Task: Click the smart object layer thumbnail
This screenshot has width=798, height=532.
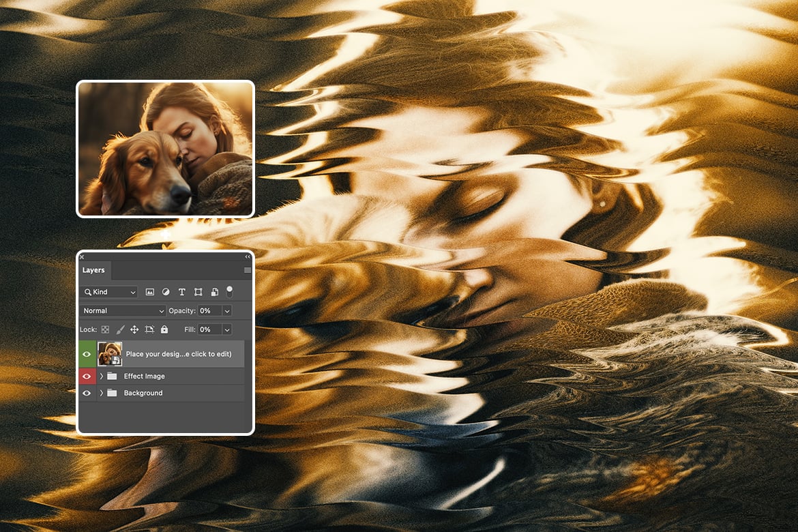Action: [109, 354]
